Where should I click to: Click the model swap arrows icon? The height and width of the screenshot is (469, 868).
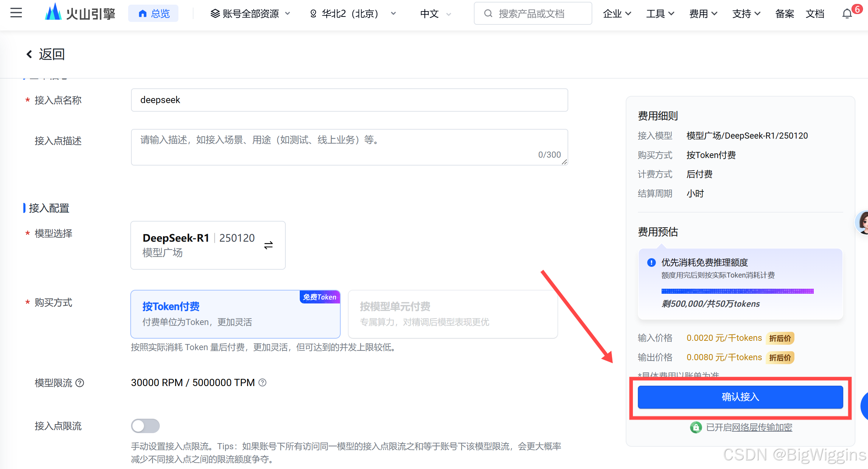269,245
